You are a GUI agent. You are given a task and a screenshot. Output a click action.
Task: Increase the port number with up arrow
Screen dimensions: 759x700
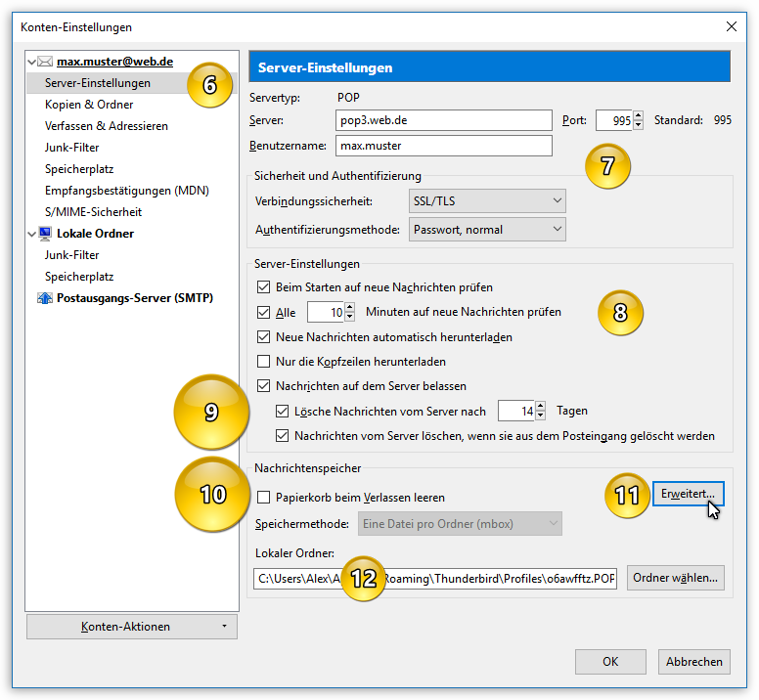click(639, 115)
